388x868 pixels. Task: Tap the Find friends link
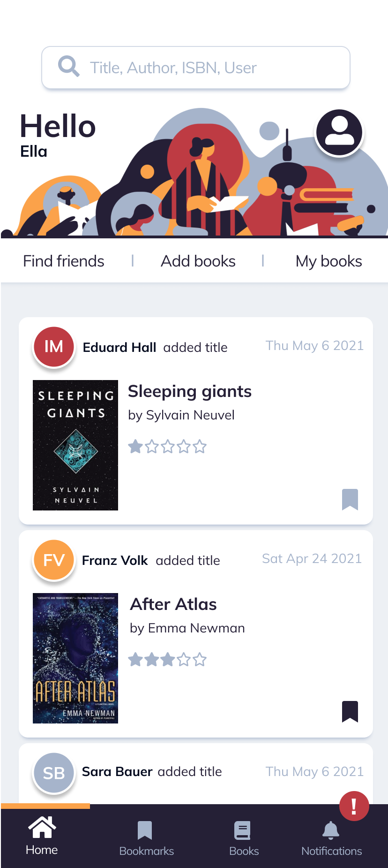[64, 261]
